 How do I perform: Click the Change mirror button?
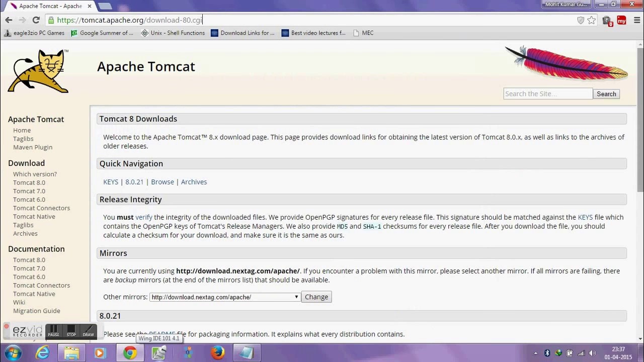click(316, 297)
